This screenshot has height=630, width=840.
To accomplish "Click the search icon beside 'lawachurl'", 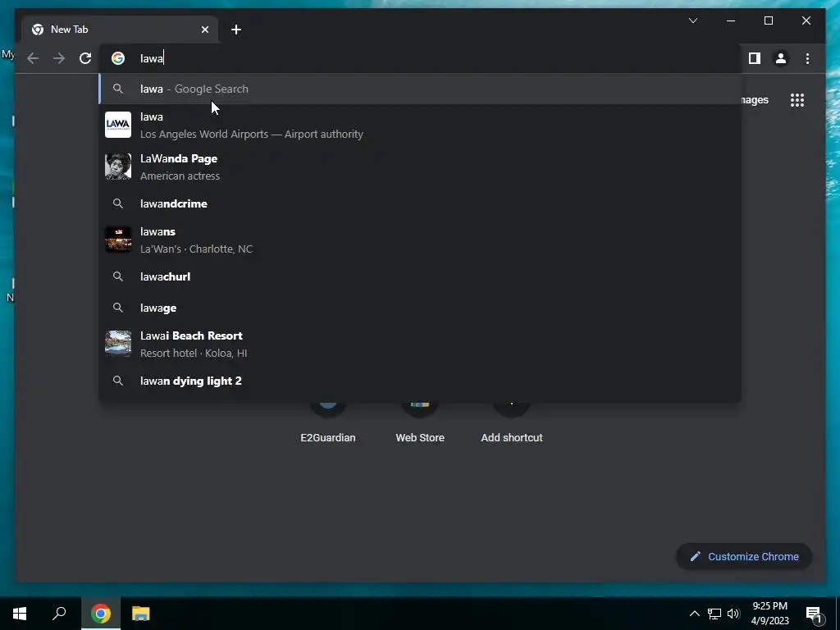I will (x=118, y=276).
